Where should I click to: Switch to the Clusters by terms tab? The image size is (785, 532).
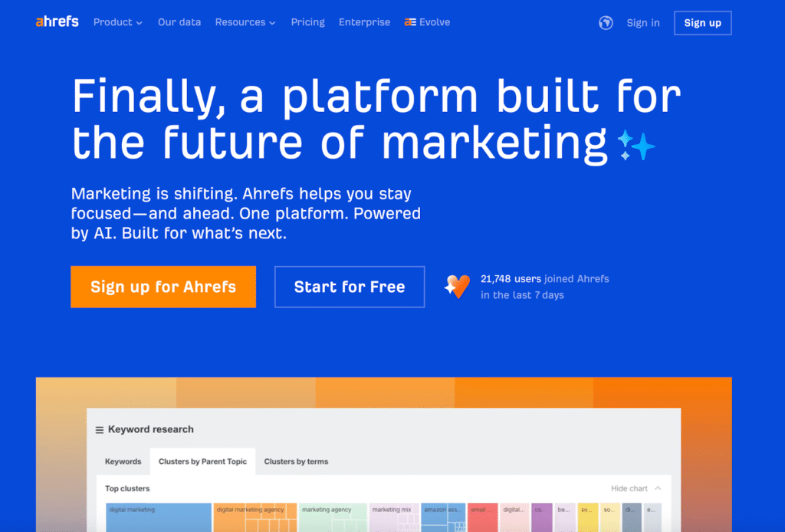(296, 461)
